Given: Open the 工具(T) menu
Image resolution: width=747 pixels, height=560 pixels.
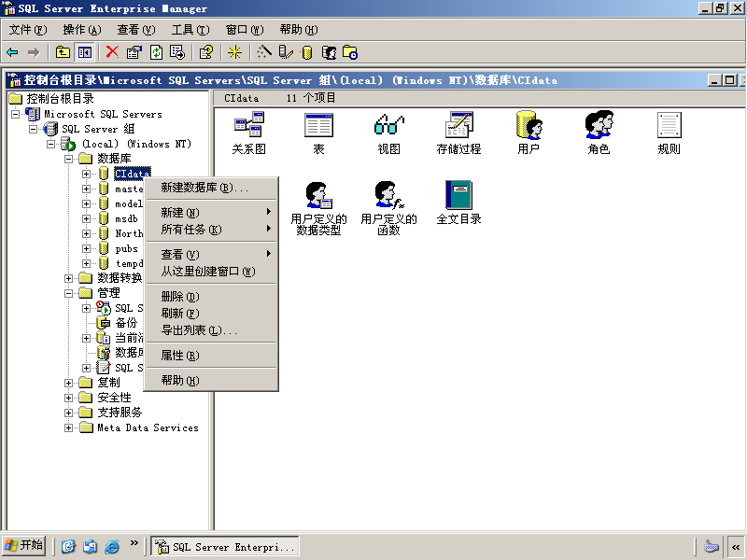Looking at the screenshot, I should click(190, 30).
